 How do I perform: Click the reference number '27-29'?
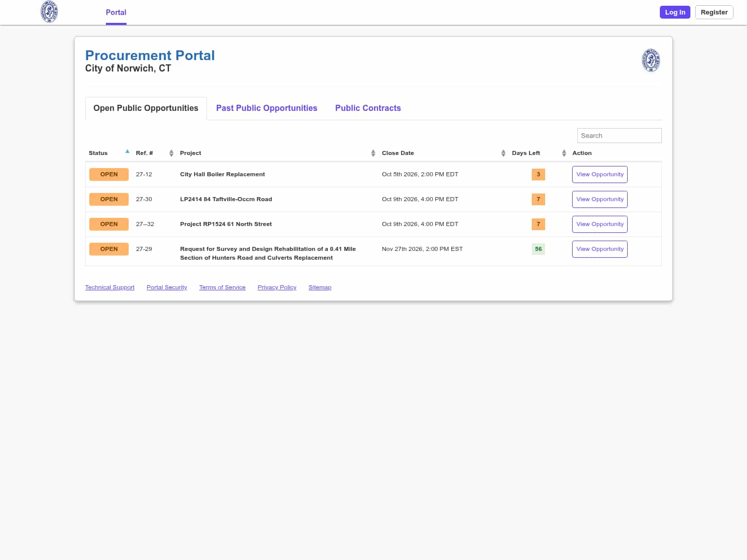click(144, 249)
